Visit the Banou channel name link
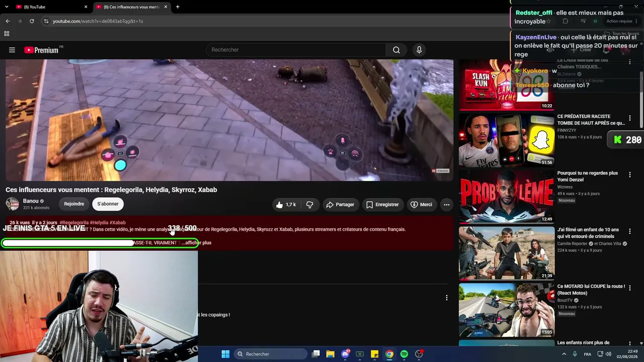This screenshot has width=644, height=362. click(31, 201)
